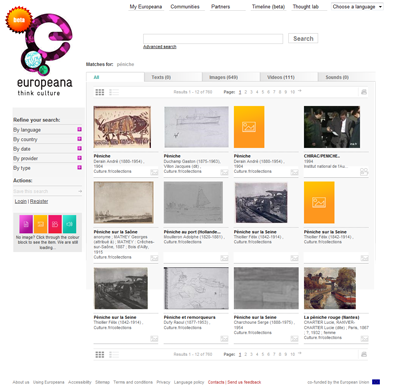Viewport: 400px width, 392px height.
Task: Open Péniche au port sailboat sketch thumbnail
Action: click(193, 203)
